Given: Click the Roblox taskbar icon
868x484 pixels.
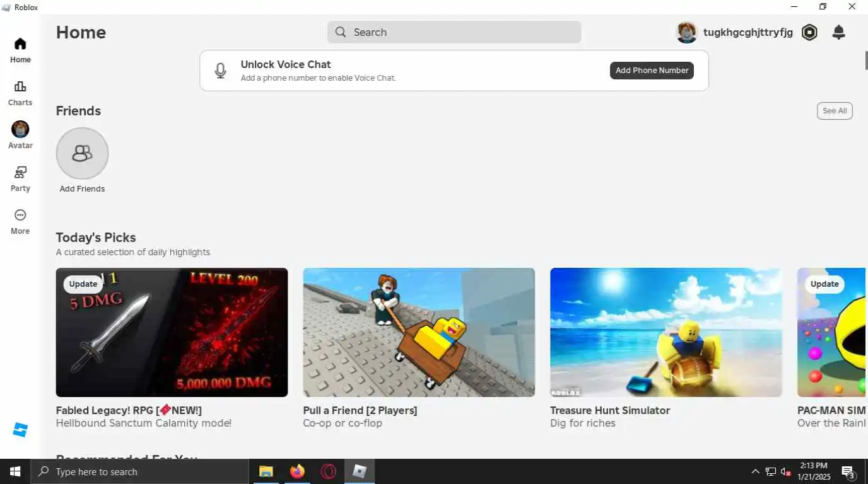Looking at the screenshot, I should pos(360,471).
